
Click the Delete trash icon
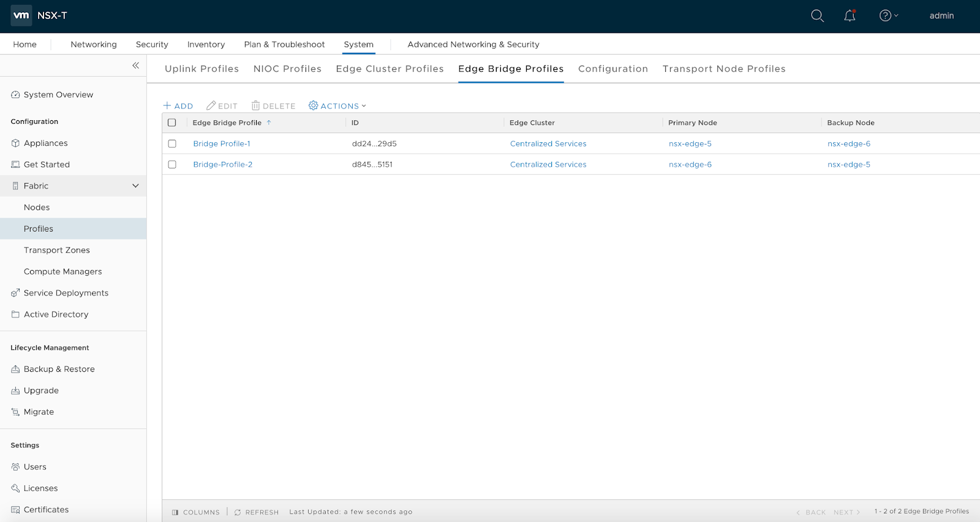pyautogui.click(x=255, y=106)
